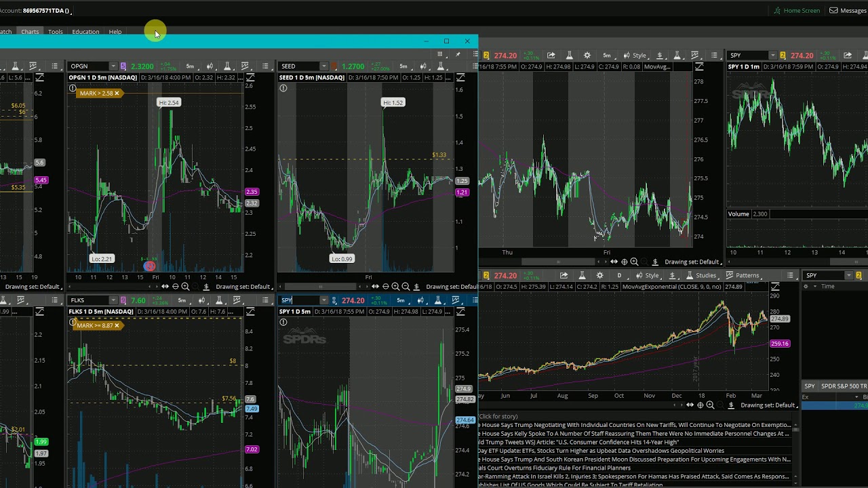Open SEED chart link color swatch
Viewport: 868px width, 488px height.
(334, 66)
